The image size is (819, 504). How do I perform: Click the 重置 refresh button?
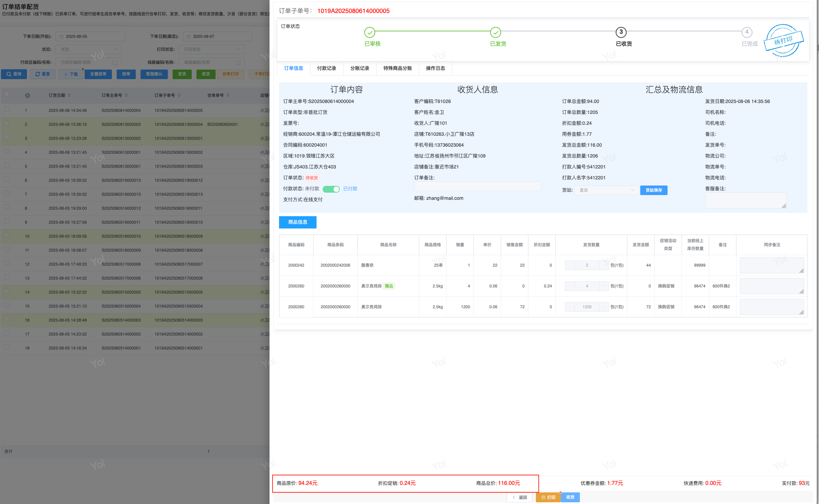pos(43,74)
